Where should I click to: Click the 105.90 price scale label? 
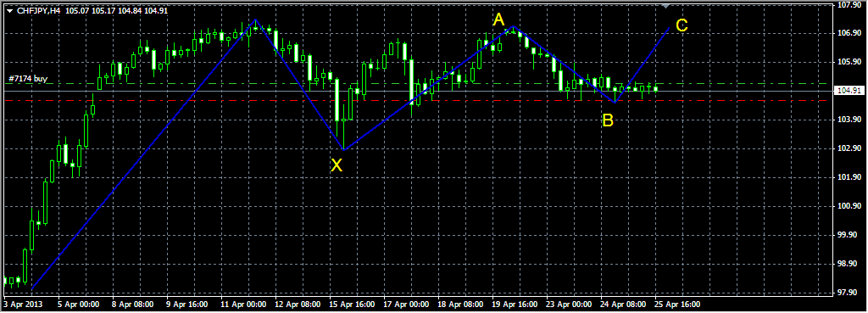click(x=849, y=62)
